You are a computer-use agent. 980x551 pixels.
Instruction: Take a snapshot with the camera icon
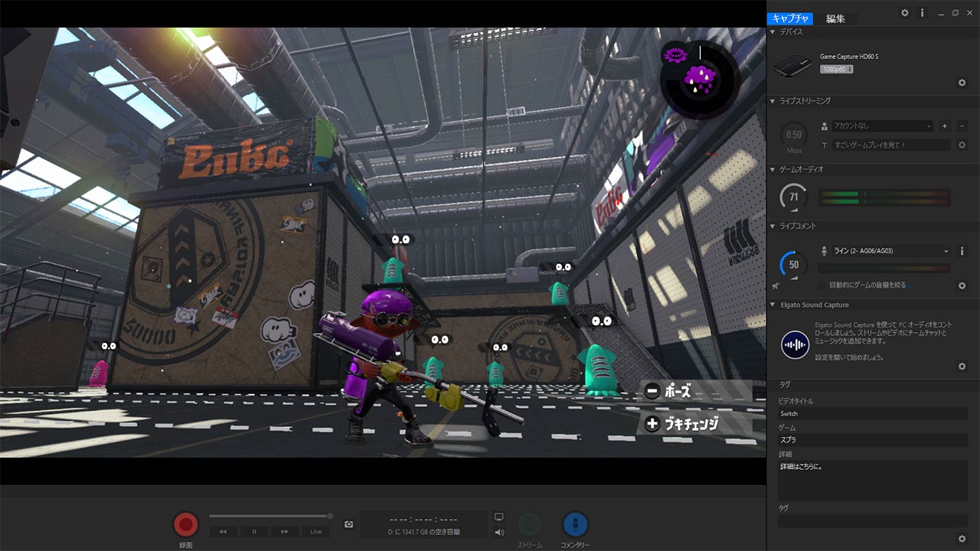click(x=348, y=524)
